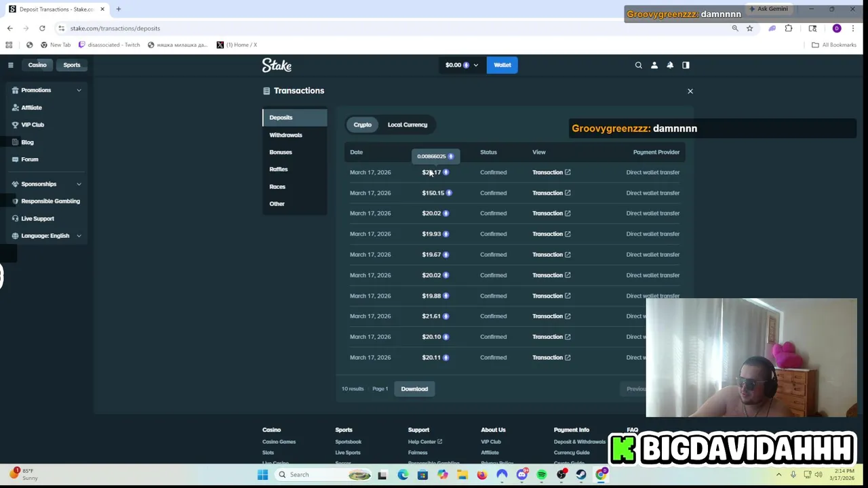Open Ask Gemini button
Image resolution: width=868 pixels, height=488 pixels.
pyautogui.click(x=768, y=9)
